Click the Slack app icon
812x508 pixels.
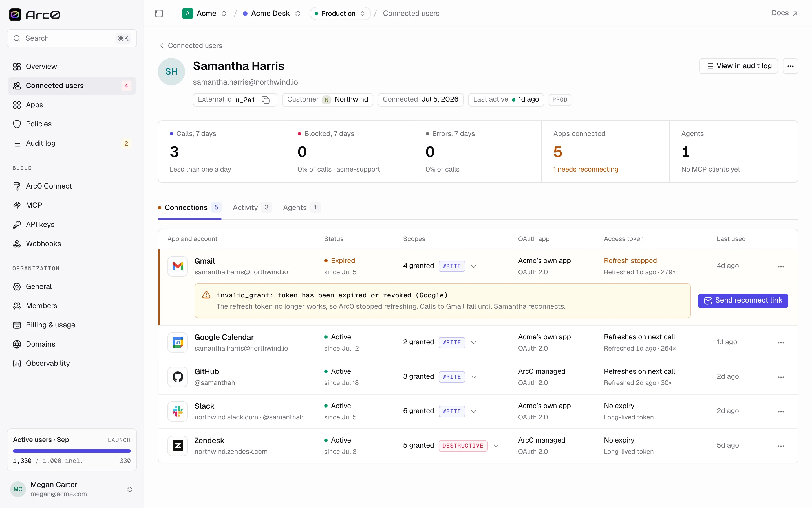pyautogui.click(x=178, y=411)
